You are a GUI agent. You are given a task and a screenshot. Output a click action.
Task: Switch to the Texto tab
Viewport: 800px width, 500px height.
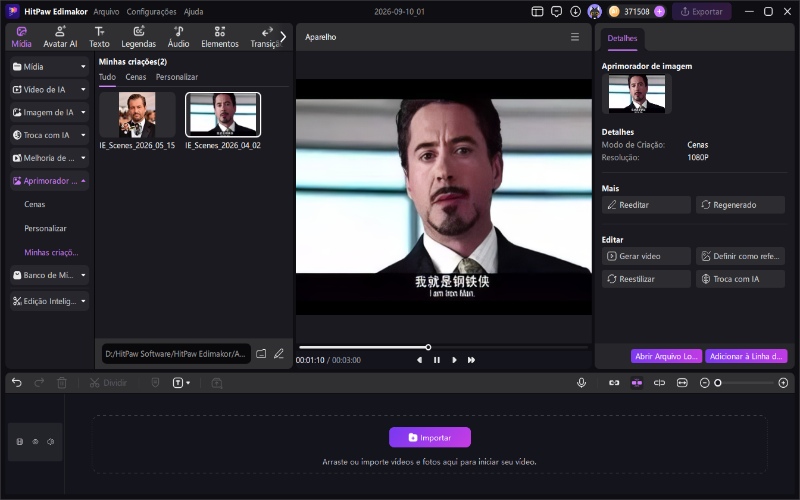tap(99, 37)
